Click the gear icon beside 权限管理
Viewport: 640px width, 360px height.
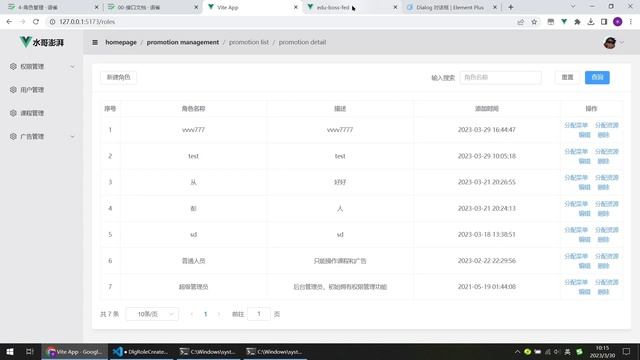click(x=13, y=66)
